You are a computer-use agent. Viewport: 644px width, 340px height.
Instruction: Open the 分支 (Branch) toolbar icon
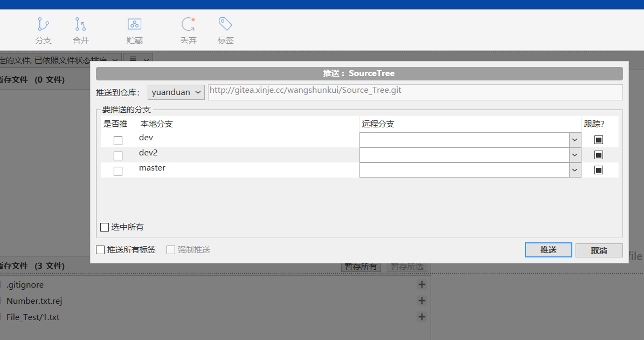(x=43, y=30)
